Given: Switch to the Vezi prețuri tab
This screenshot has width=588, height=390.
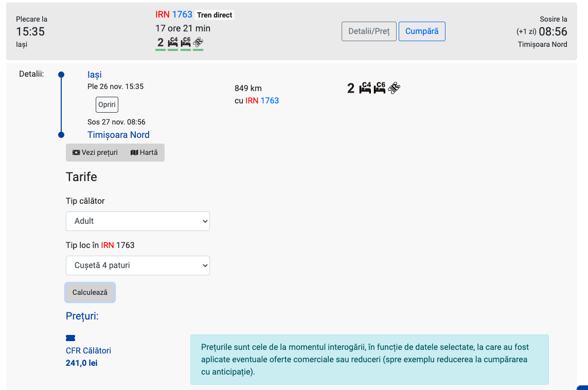Looking at the screenshot, I should point(95,153).
